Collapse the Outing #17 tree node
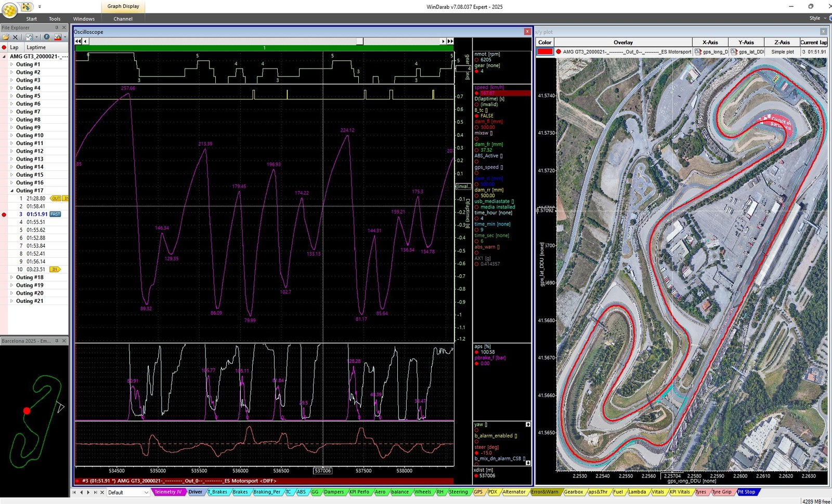The height and width of the screenshot is (504, 832). point(11,191)
